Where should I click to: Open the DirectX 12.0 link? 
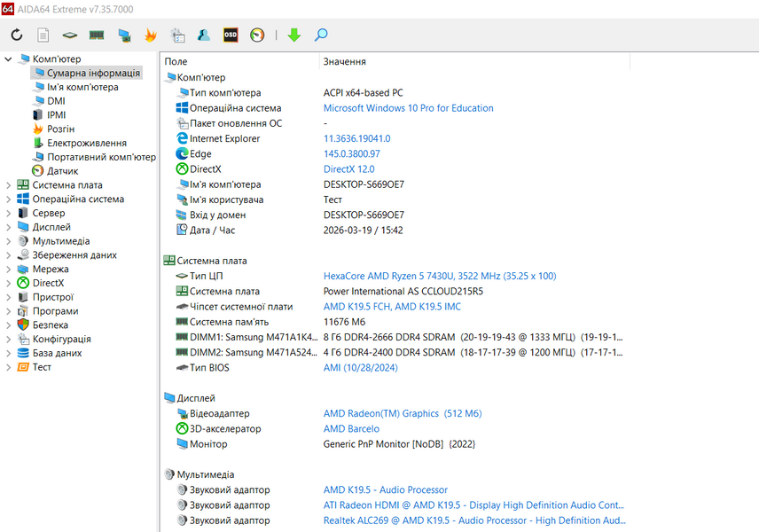pyautogui.click(x=348, y=169)
